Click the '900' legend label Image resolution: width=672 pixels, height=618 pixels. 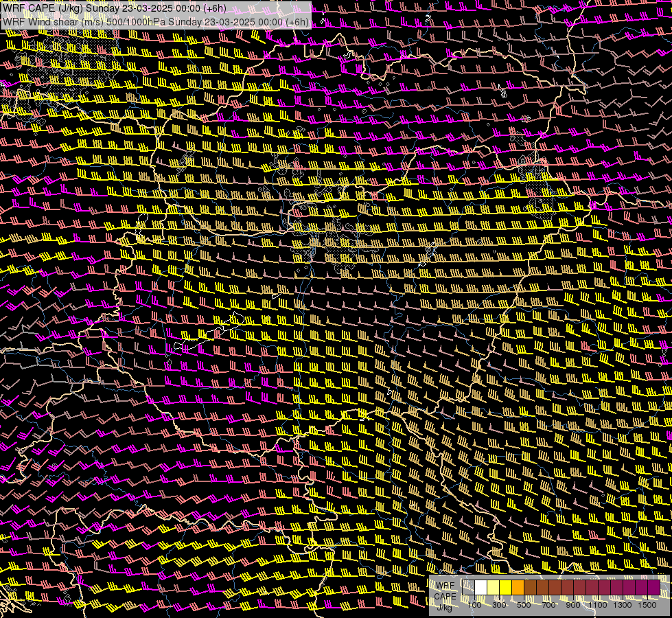pyautogui.click(x=573, y=605)
